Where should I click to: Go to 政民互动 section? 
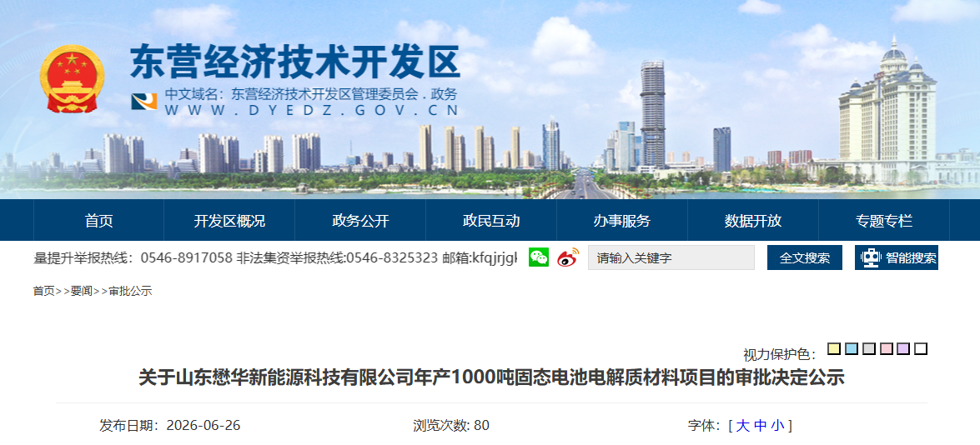(491, 220)
